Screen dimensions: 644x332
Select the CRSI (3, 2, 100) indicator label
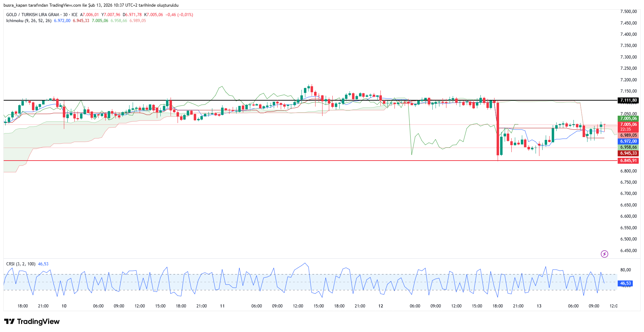(x=21, y=264)
